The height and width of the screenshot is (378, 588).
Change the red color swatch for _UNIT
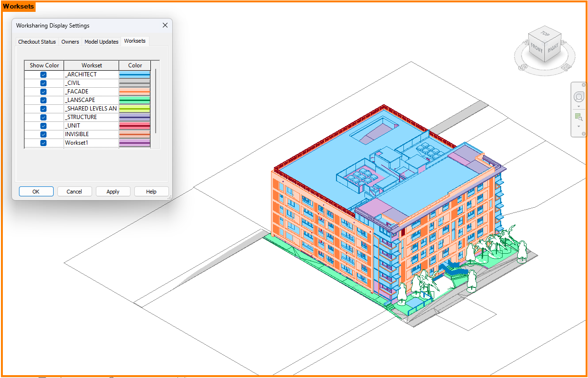pyautogui.click(x=135, y=126)
